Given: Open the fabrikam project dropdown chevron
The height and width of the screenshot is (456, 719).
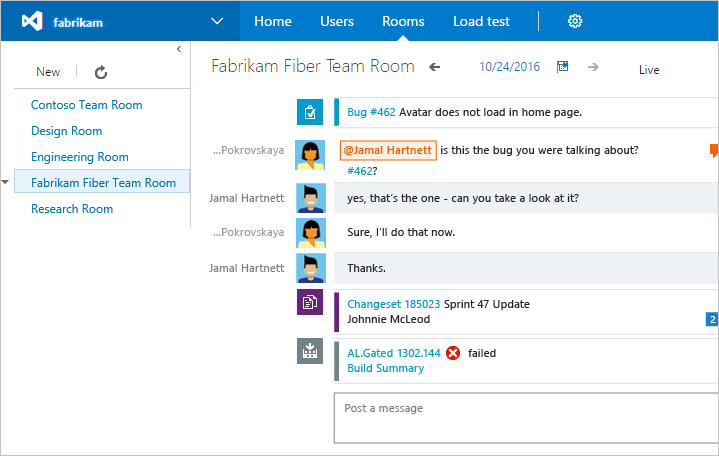Looking at the screenshot, I should (217, 21).
